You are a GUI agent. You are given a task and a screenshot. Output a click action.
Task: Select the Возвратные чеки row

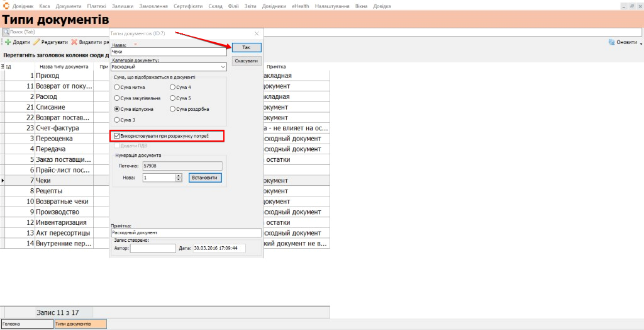click(165, 202)
